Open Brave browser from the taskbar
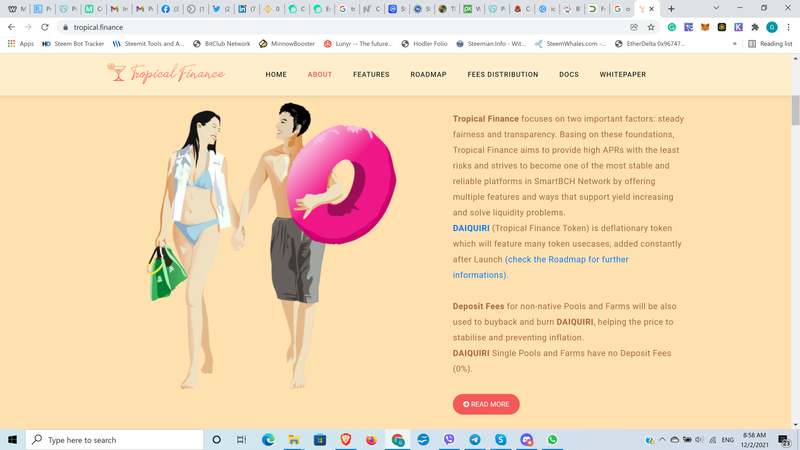The width and height of the screenshot is (800, 450). (x=345, y=439)
